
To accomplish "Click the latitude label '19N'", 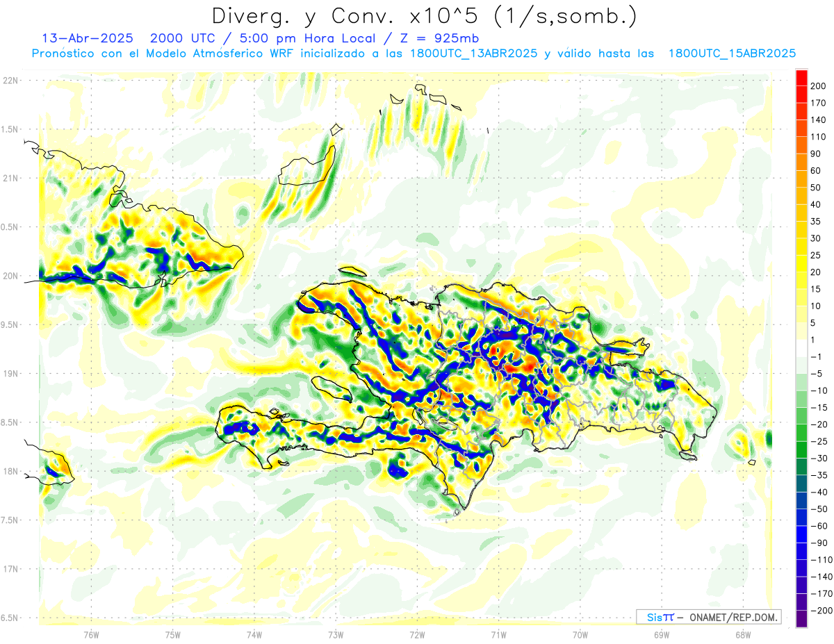I will 12,374.
